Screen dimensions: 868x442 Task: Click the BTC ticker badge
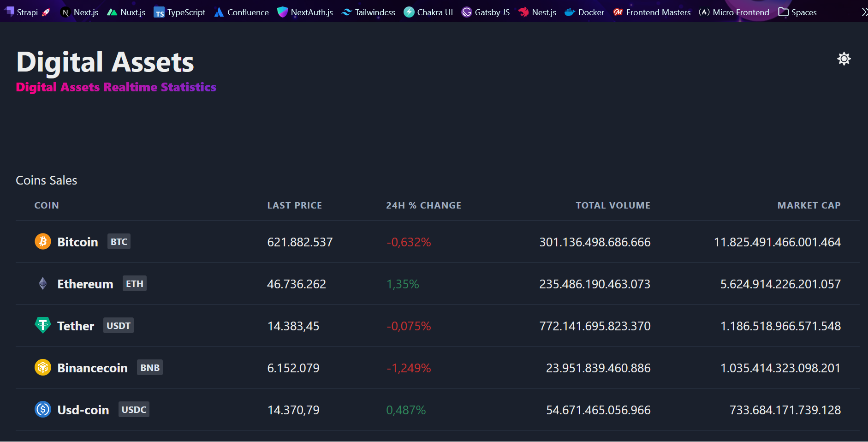tap(119, 241)
